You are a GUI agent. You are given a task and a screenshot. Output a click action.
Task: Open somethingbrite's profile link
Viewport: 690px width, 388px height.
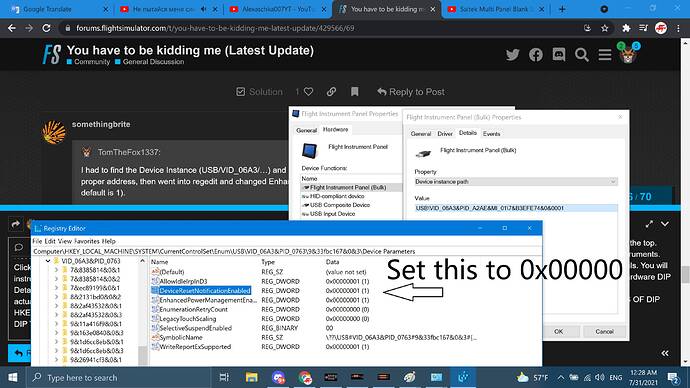tap(101, 124)
